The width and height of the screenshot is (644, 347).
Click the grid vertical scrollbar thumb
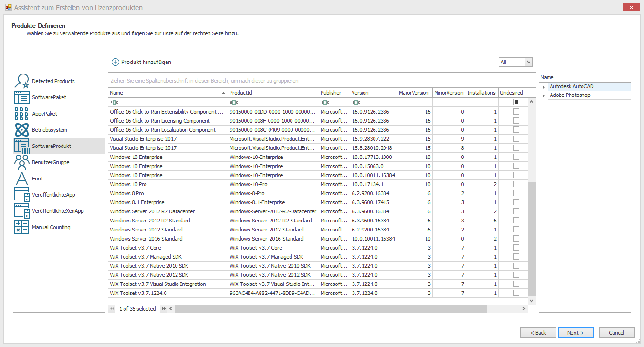(x=532, y=239)
